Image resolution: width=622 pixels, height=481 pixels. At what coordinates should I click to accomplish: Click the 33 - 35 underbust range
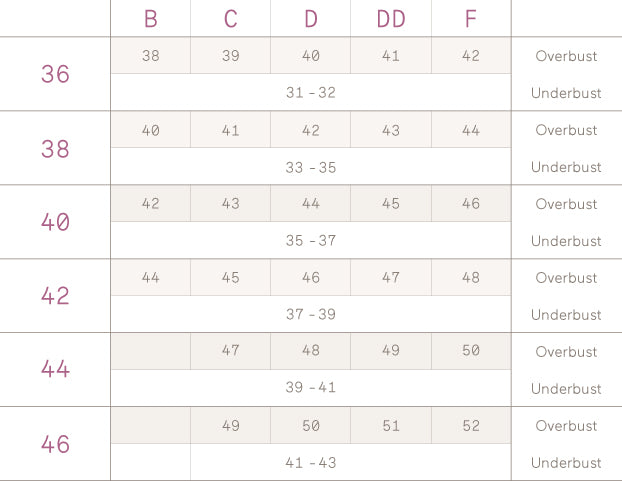(x=310, y=167)
